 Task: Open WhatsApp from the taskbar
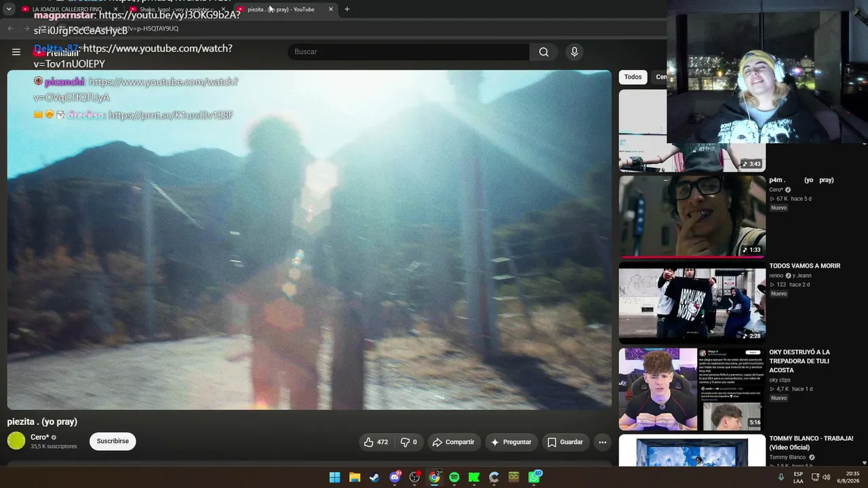[x=534, y=477]
